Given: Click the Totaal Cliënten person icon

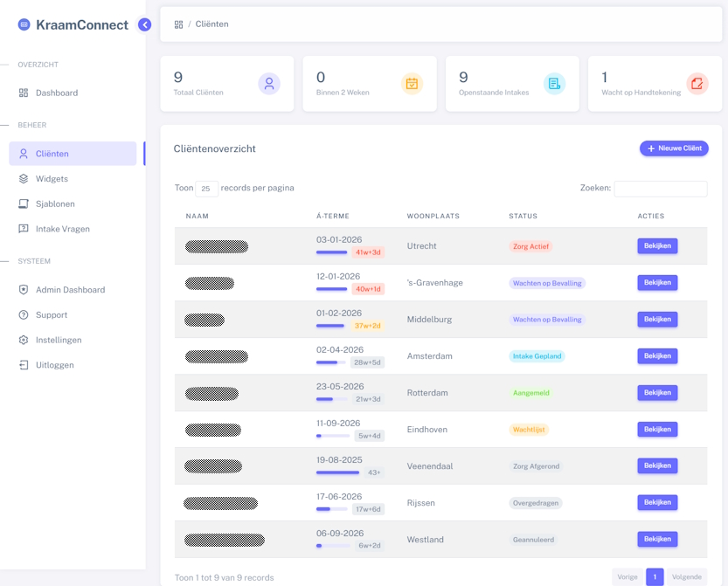Looking at the screenshot, I should tap(269, 84).
